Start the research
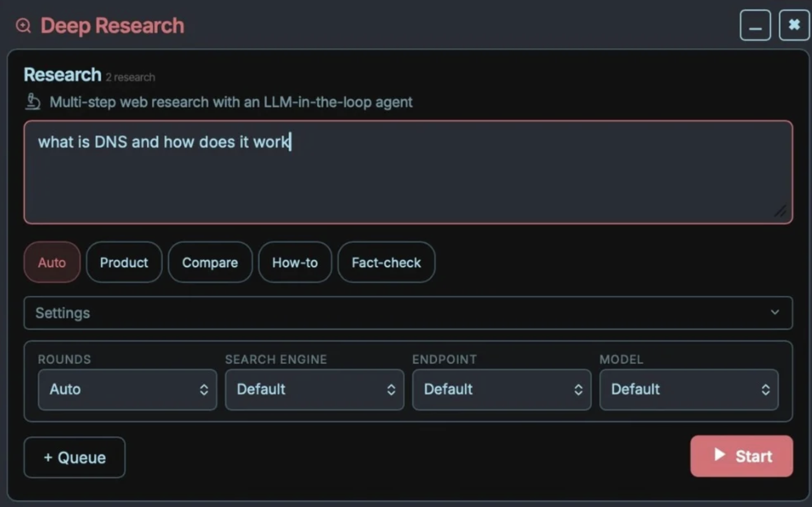 point(741,456)
